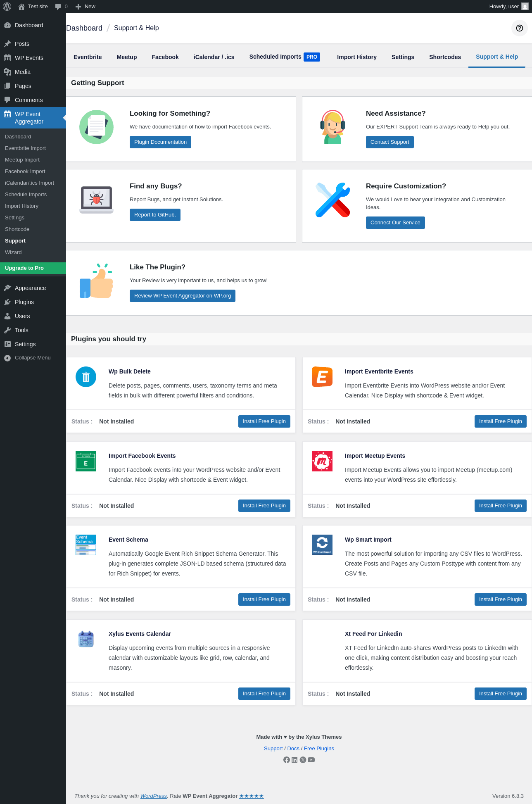Open the X icon in footer
The width and height of the screenshot is (532, 804).
pos(303,760)
